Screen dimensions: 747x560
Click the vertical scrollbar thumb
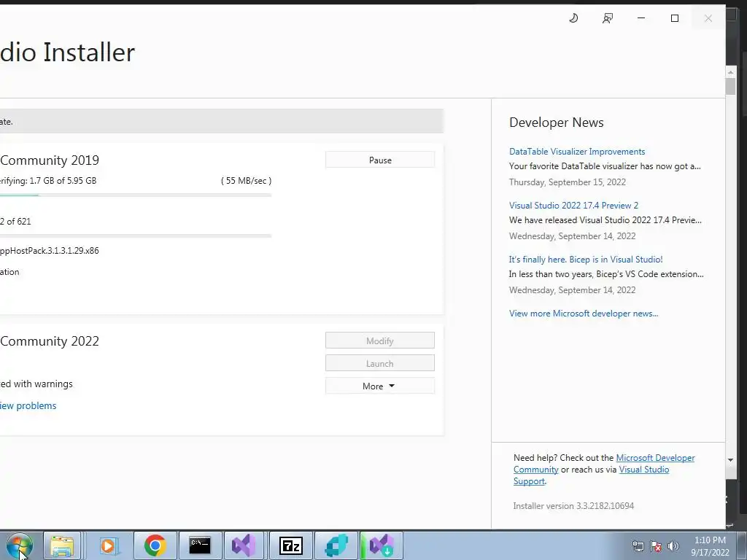(730, 86)
